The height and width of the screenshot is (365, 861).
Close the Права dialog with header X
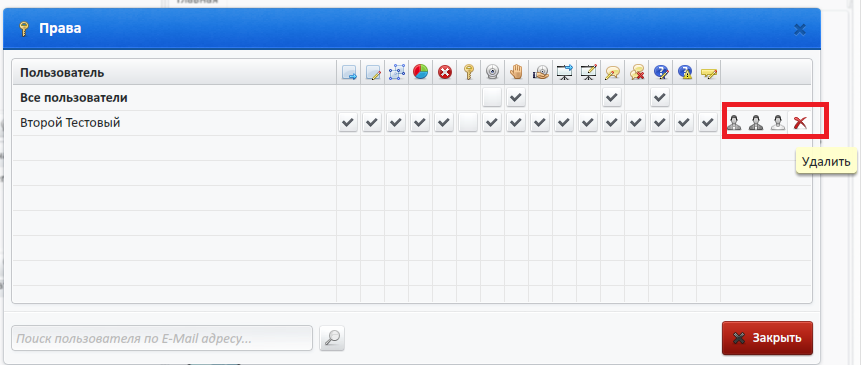(x=800, y=29)
